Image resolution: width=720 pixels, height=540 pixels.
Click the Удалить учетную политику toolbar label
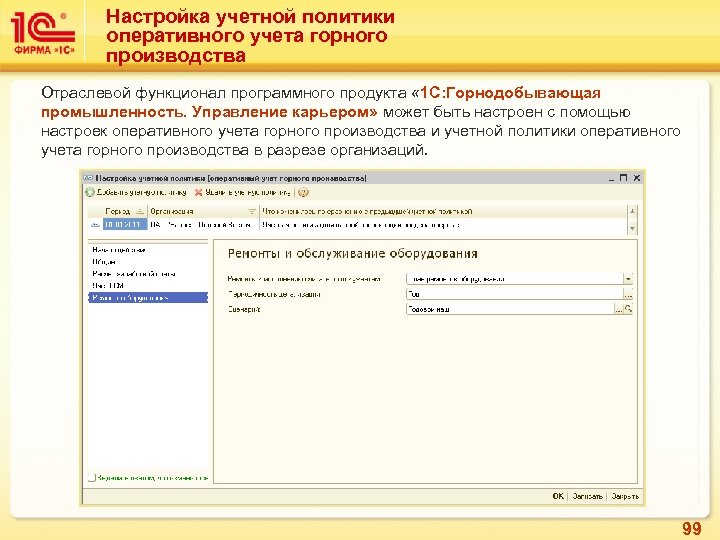[x=248, y=192]
